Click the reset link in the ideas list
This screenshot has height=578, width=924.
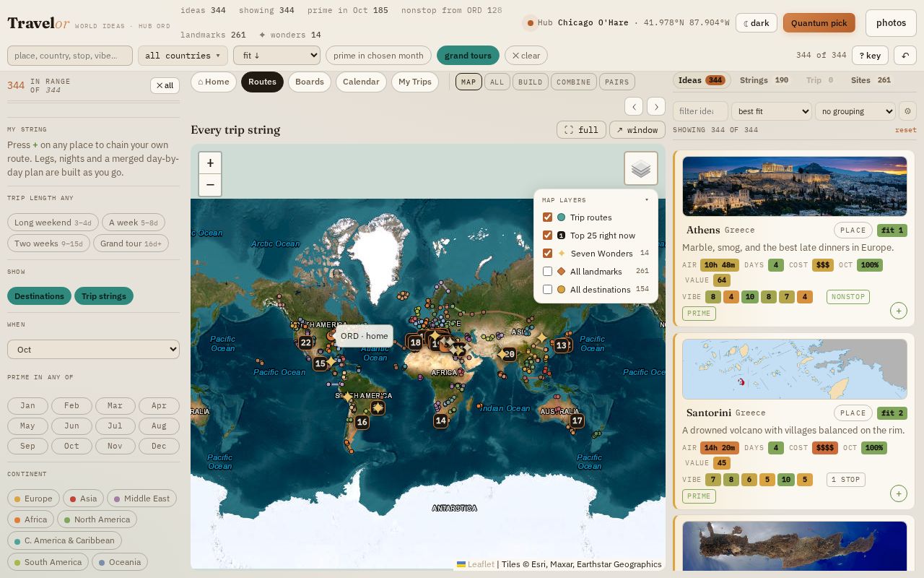[905, 130]
